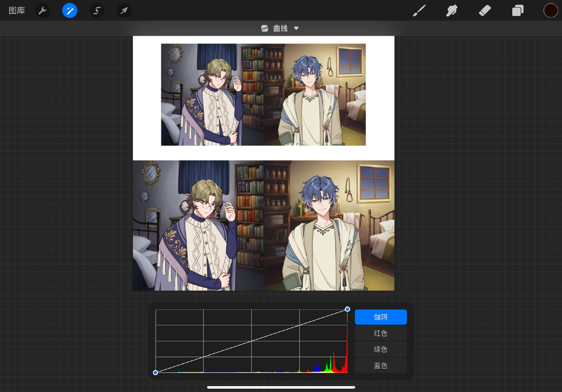Click the 曲线 adjustment title label

click(280, 29)
